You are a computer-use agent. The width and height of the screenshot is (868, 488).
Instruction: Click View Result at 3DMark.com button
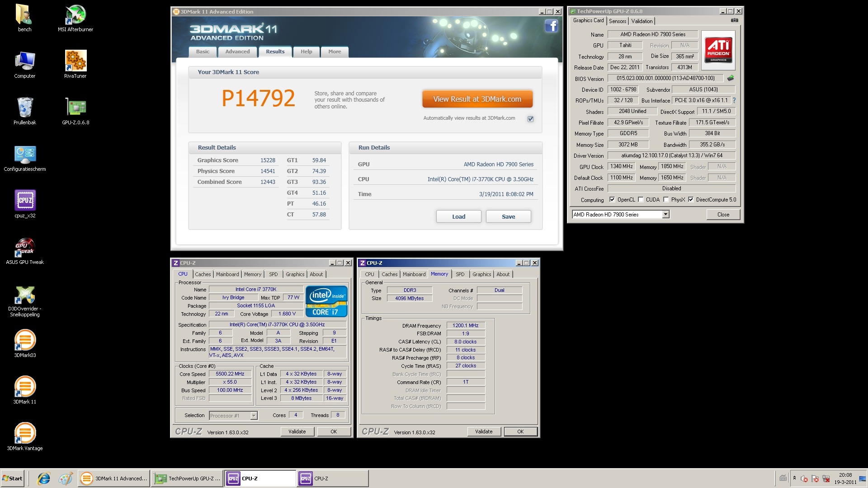[x=477, y=99]
